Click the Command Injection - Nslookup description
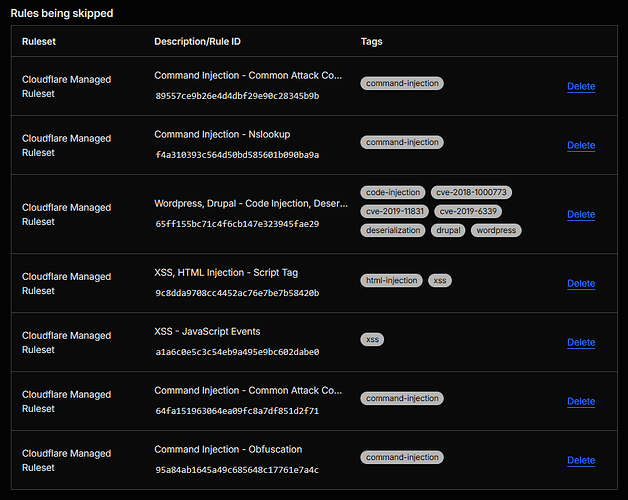Screen dimensions: 628x500 click(x=222, y=134)
